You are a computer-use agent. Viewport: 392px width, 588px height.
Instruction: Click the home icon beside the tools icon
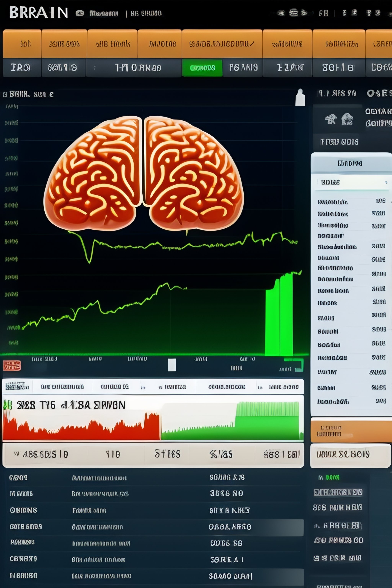tap(348, 119)
